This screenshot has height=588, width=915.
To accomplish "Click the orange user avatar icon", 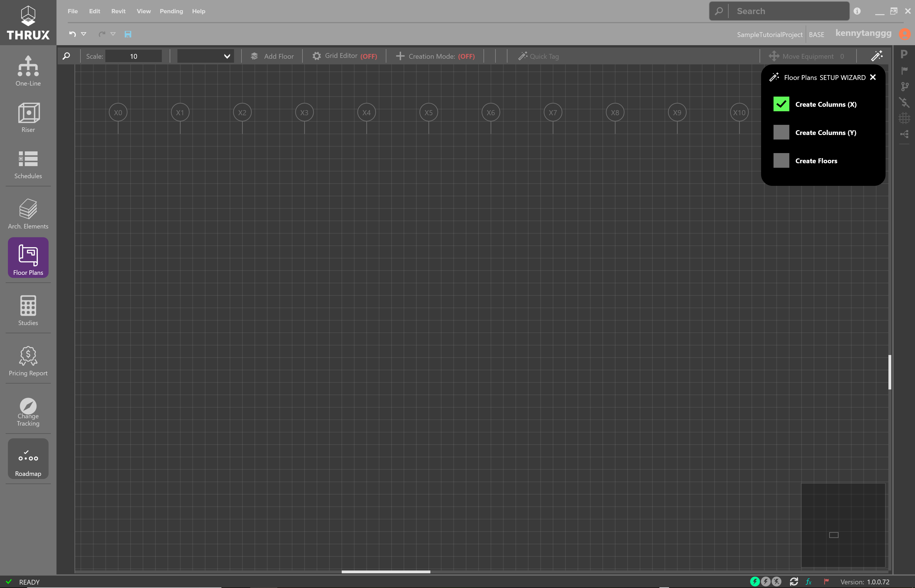I will click(905, 34).
